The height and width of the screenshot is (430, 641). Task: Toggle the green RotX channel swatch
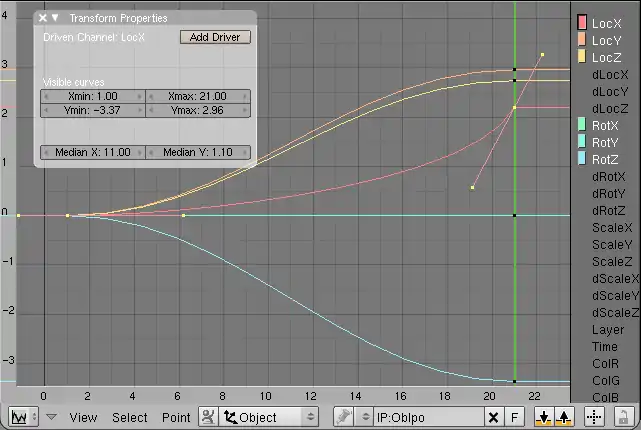[x=582, y=125]
